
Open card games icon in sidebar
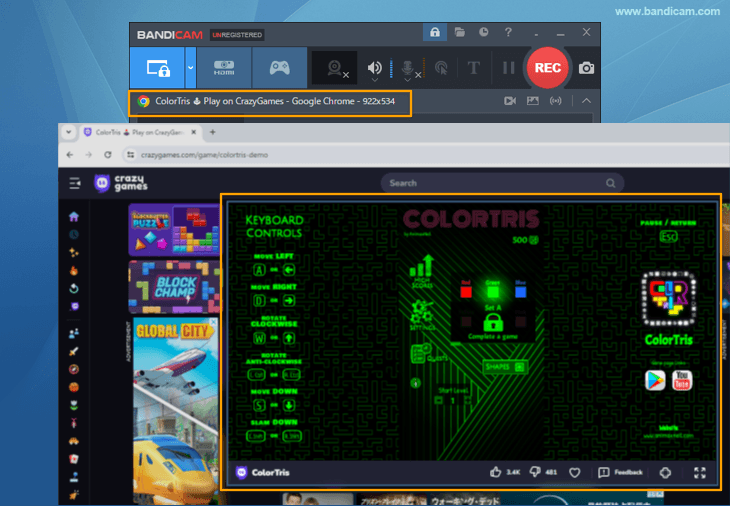click(74, 459)
